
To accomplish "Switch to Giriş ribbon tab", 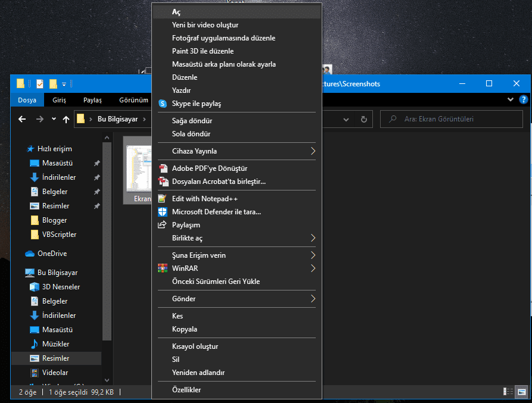I will [60, 100].
